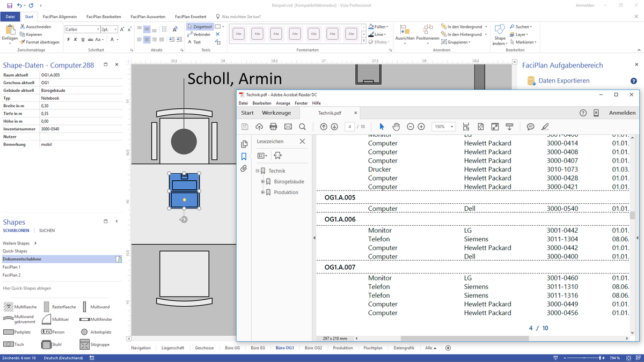Switch to FaciPlan Auswerten ribbon tab
The width and height of the screenshot is (644, 362).
point(149,17)
